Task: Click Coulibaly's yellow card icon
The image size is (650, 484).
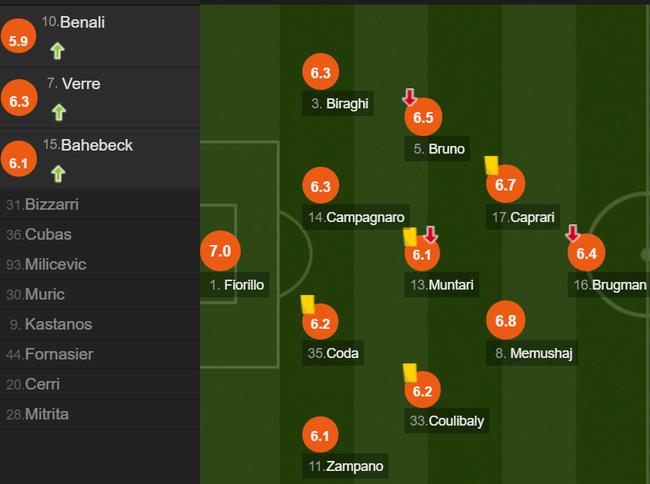Action: click(x=410, y=373)
